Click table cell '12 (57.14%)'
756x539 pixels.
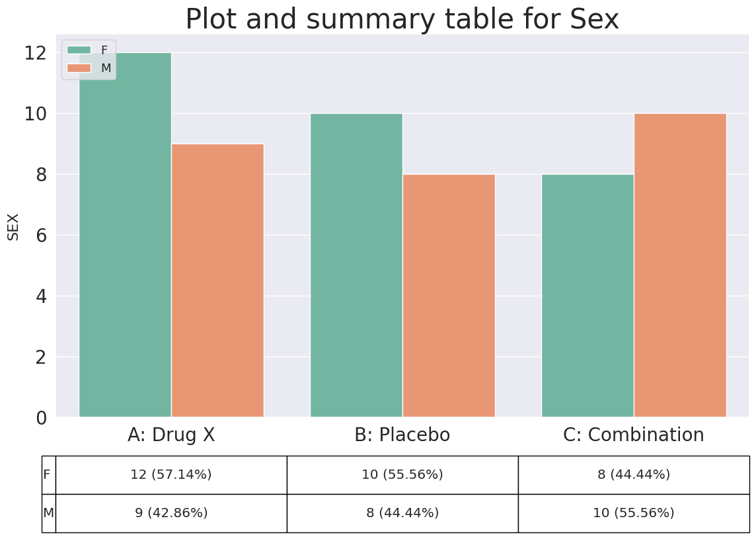(171, 475)
